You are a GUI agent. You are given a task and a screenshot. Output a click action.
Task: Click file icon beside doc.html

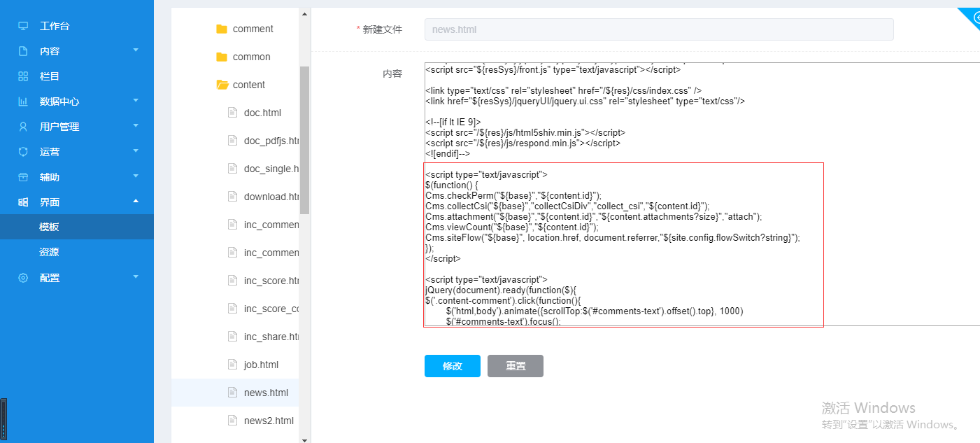(x=233, y=113)
